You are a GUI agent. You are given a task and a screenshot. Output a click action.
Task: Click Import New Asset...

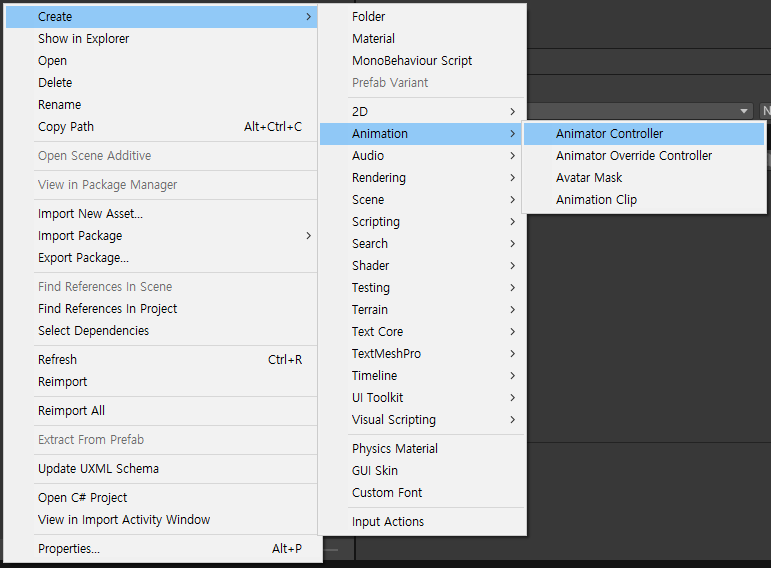161,214
